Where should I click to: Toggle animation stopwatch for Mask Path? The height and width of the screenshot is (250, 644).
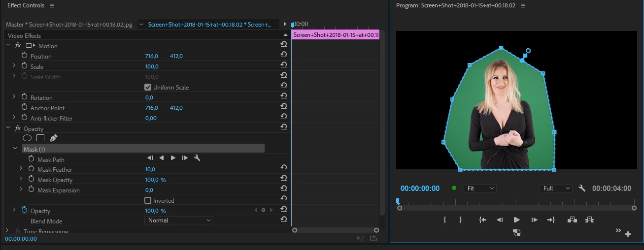pos(31,159)
